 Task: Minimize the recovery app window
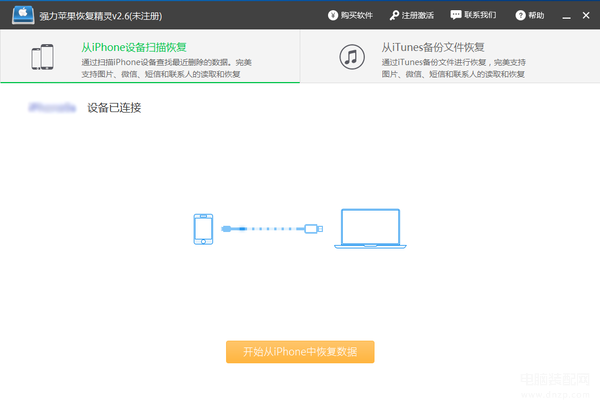(567, 16)
